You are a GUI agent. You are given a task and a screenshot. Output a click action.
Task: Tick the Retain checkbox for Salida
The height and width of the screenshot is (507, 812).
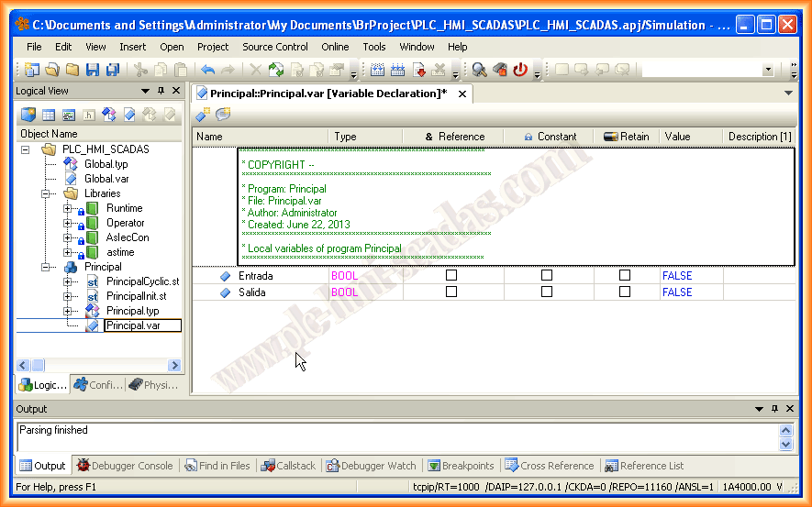pyautogui.click(x=625, y=292)
